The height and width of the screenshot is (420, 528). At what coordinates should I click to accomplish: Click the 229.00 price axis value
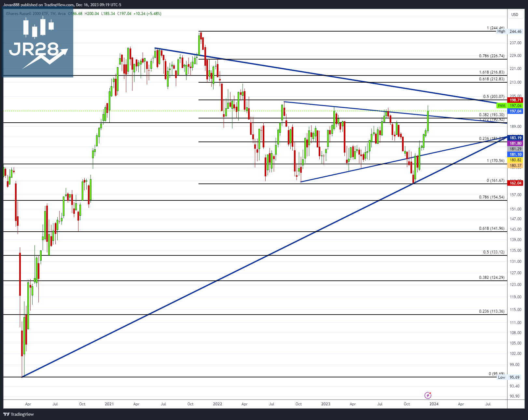point(516,56)
